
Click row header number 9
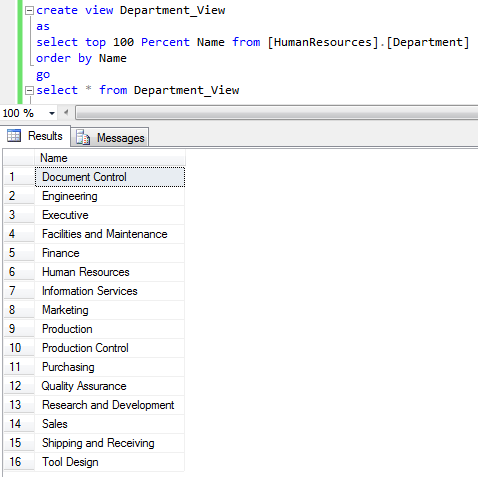tap(19, 329)
